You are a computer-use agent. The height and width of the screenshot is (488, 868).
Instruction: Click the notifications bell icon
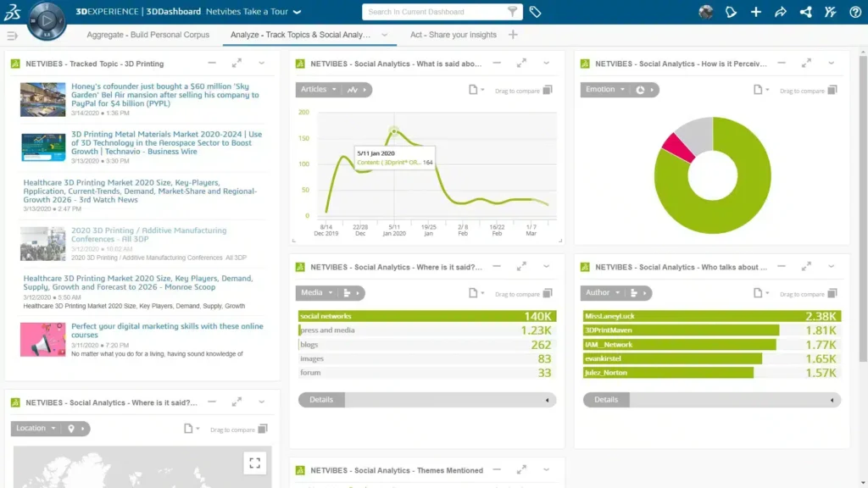pos(731,12)
